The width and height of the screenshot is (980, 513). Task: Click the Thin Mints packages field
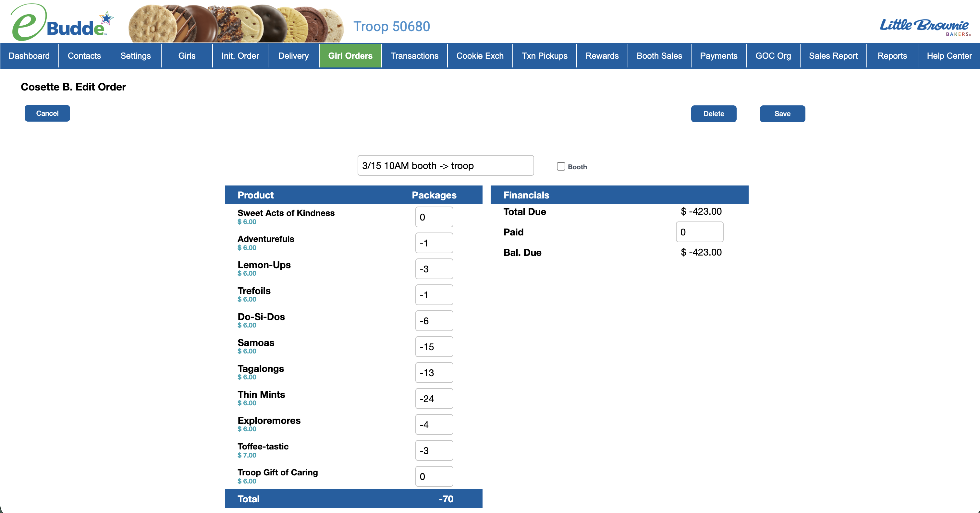(434, 399)
